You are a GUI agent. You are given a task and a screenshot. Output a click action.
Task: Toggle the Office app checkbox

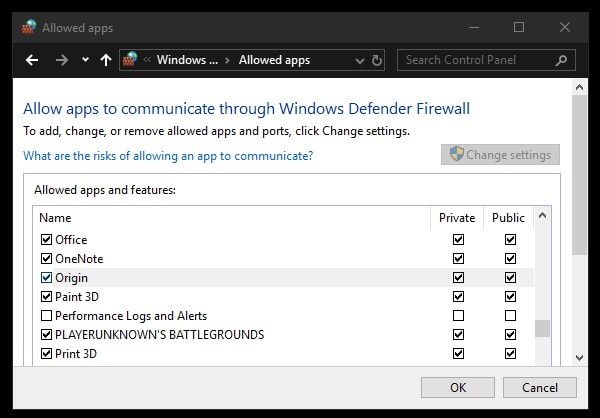click(x=46, y=240)
